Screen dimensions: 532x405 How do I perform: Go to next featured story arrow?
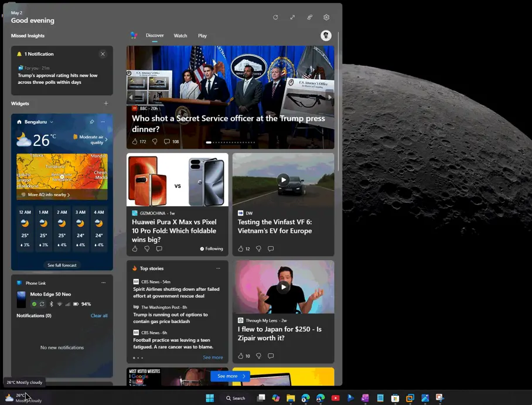pos(330,97)
